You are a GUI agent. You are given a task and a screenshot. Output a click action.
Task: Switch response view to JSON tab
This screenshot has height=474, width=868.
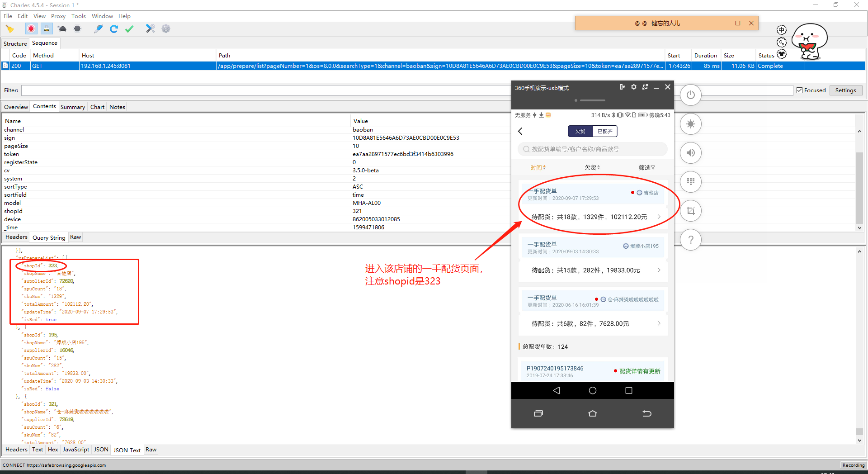pyautogui.click(x=101, y=450)
